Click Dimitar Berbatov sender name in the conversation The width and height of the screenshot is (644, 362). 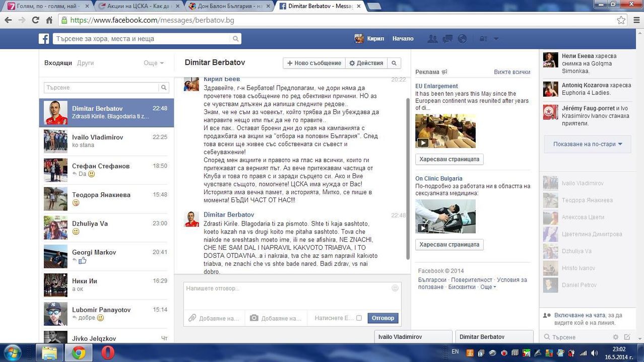[x=229, y=214]
